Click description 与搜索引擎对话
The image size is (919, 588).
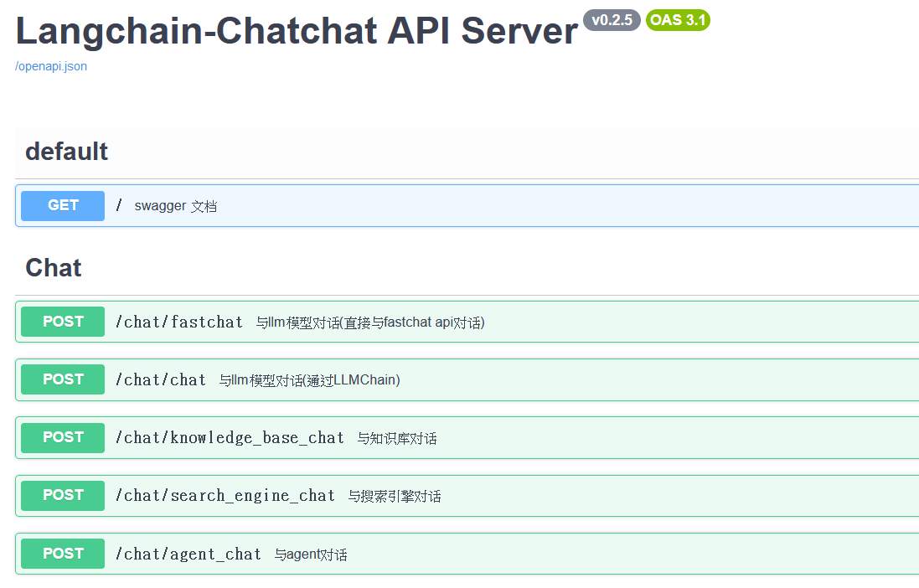(395, 496)
